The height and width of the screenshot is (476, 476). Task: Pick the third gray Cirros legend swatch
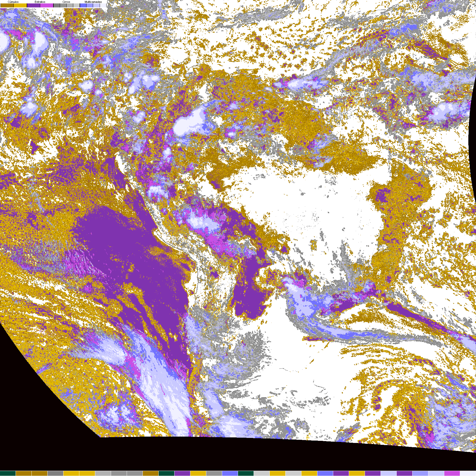coord(70,6)
